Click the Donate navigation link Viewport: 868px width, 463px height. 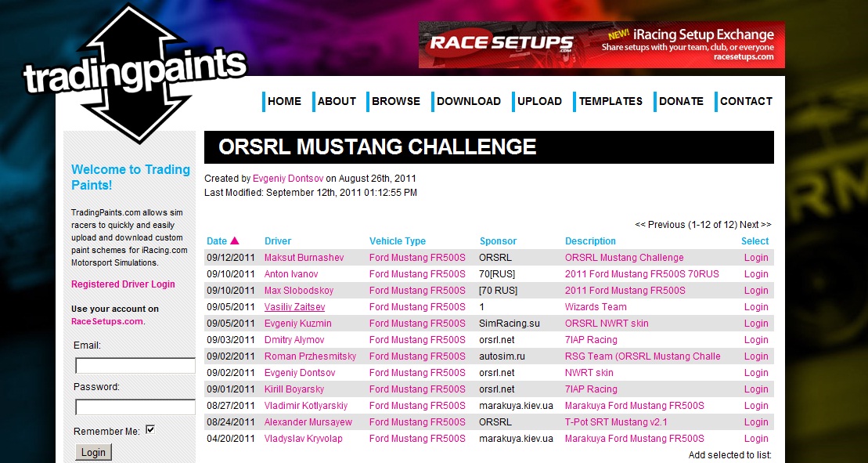tap(681, 101)
